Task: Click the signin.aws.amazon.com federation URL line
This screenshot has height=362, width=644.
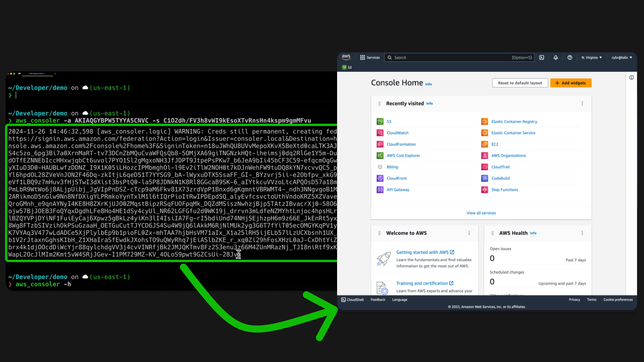Action: pos(172,139)
